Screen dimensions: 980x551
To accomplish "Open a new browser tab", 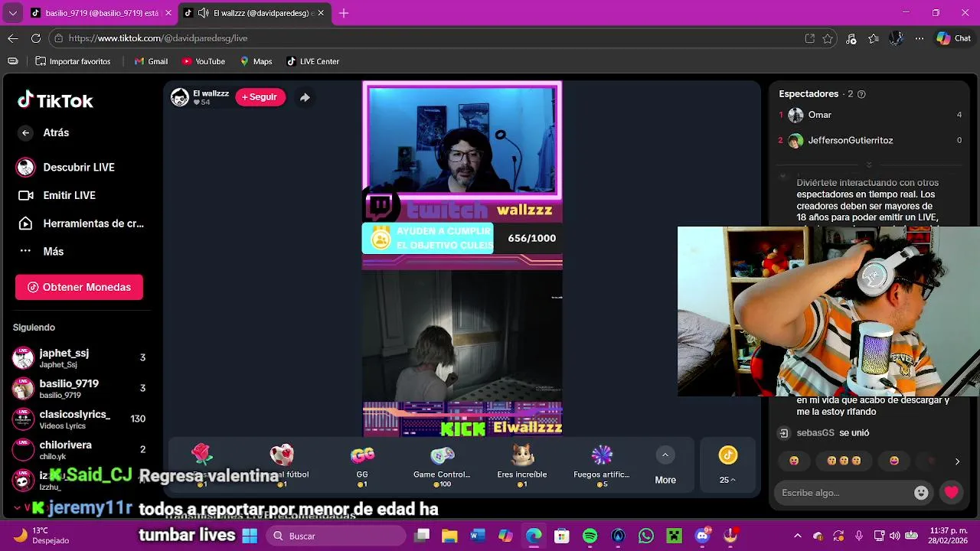I will click(x=344, y=13).
